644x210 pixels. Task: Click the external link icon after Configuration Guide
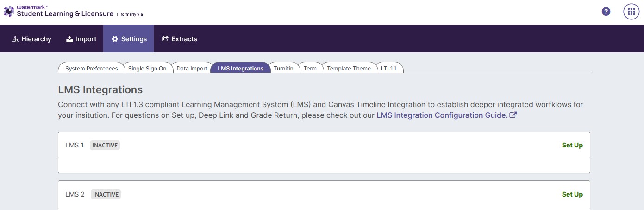pyautogui.click(x=513, y=115)
